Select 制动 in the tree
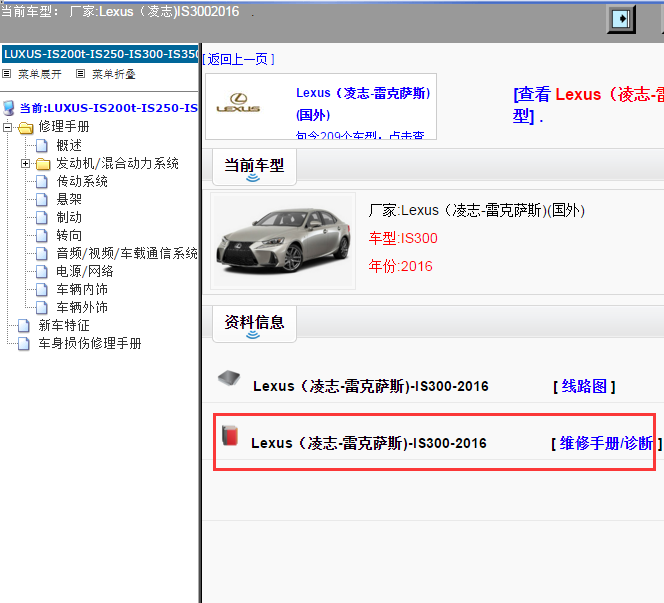664x603 pixels. coord(69,218)
